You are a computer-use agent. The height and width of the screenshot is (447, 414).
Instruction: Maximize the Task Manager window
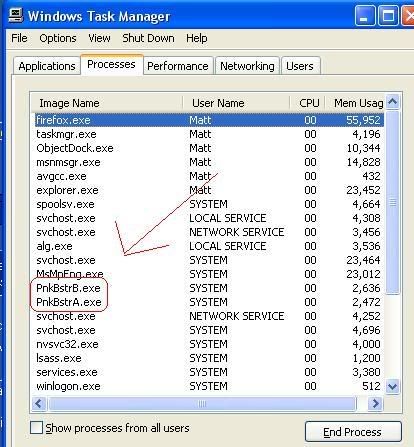[x=388, y=16]
